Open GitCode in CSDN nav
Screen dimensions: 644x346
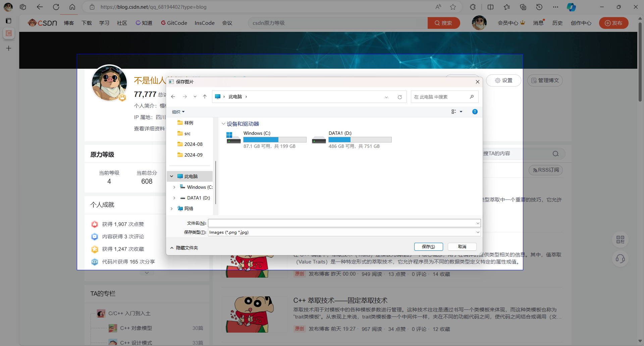click(x=174, y=23)
